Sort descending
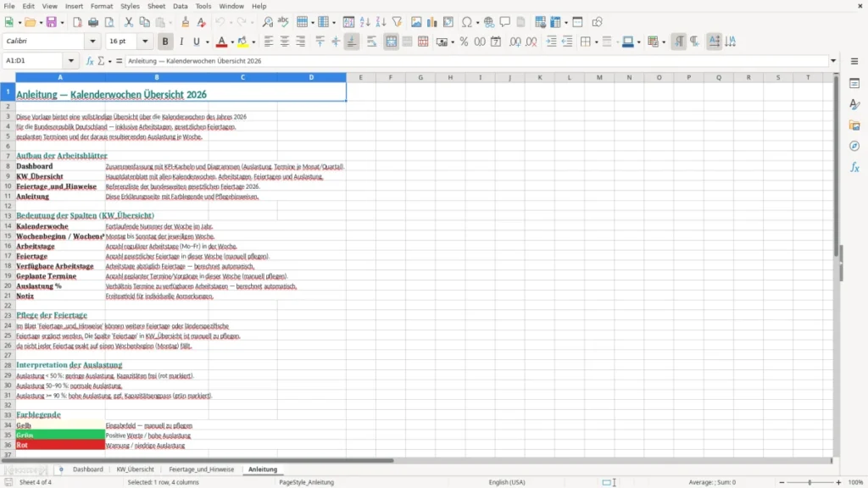The image size is (868, 488). point(381,22)
